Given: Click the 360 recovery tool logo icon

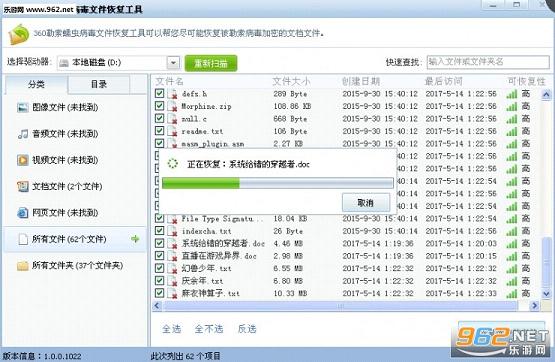Looking at the screenshot, I should click(18, 34).
